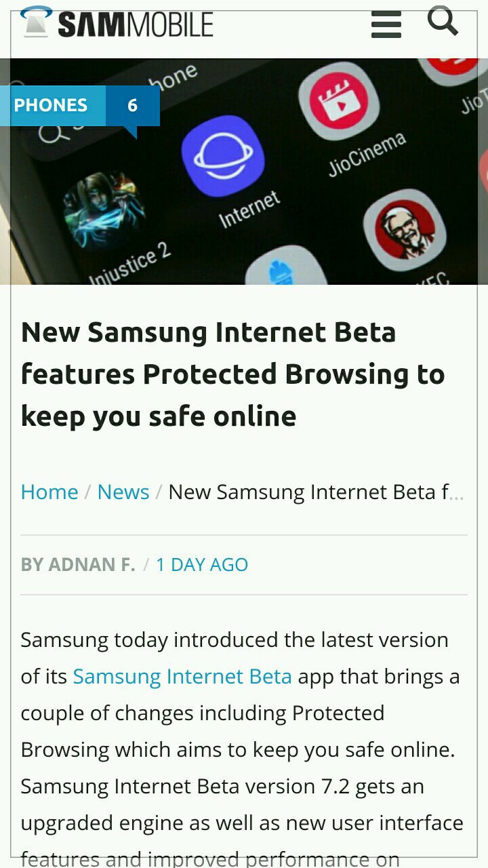Go to the Home breadcrumb
Viewport: 488px width, 868px height.
pos(49,492)
